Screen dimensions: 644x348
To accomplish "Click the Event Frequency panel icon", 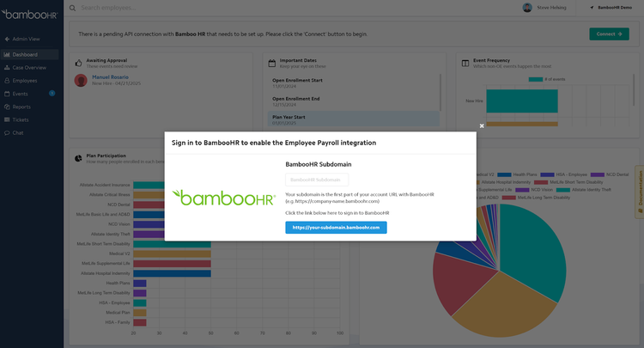I will 465,64.
